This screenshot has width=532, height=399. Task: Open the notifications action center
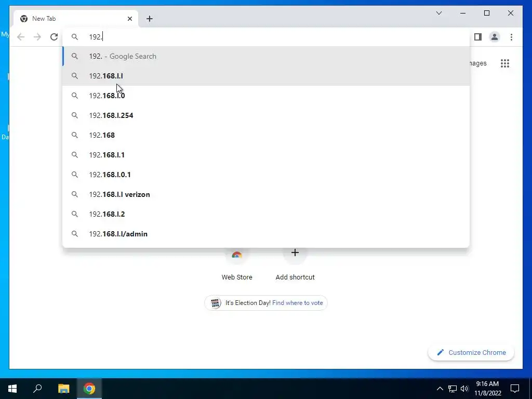515,389
